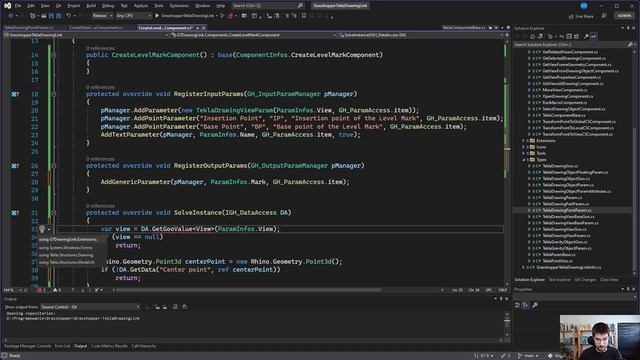Click override margin icon at line 18
This screenshot has width=640, height=360.
pos(15,94)
